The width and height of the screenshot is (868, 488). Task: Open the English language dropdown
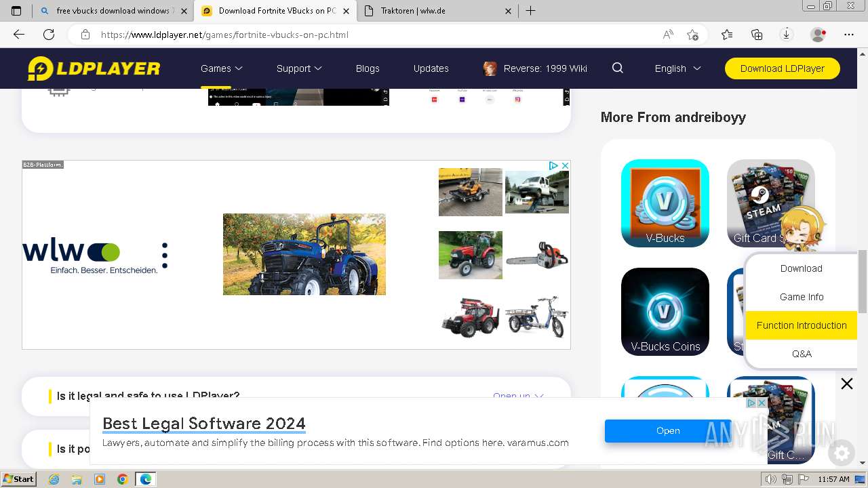677,68
